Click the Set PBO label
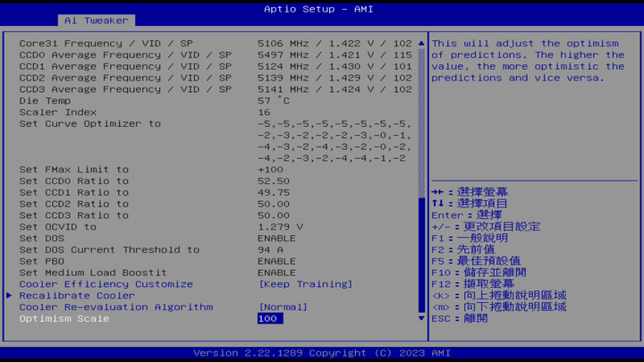 [42, 261]
